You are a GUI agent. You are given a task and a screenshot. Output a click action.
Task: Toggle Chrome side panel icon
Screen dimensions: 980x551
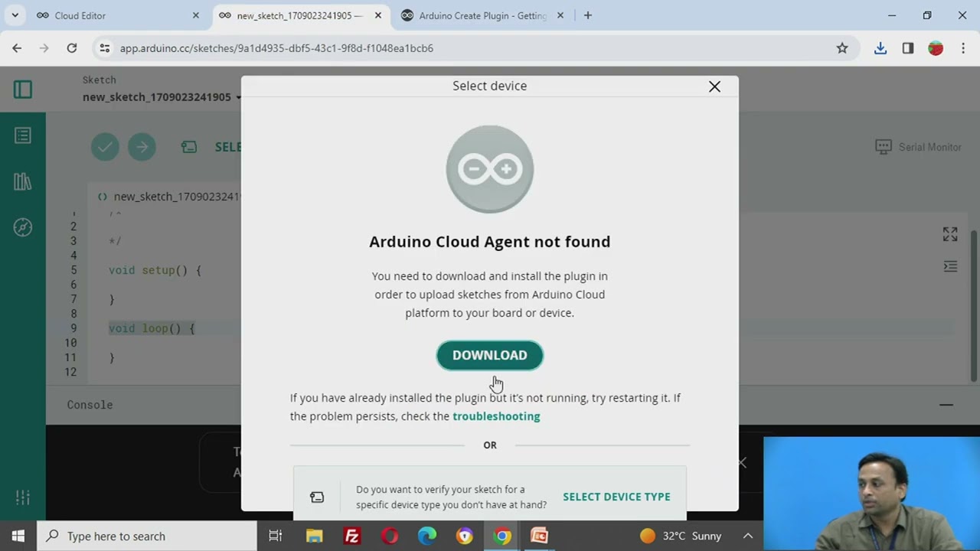point(908,48)
